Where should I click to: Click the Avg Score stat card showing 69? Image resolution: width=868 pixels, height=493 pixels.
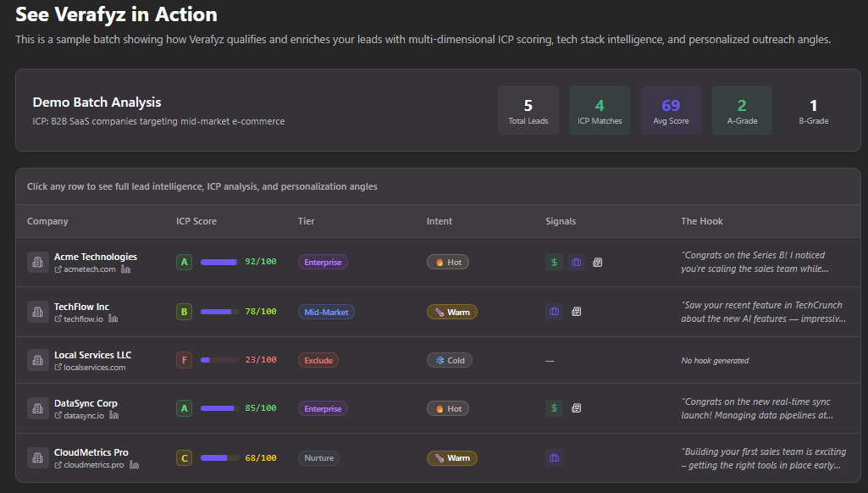tap(670, 109)
